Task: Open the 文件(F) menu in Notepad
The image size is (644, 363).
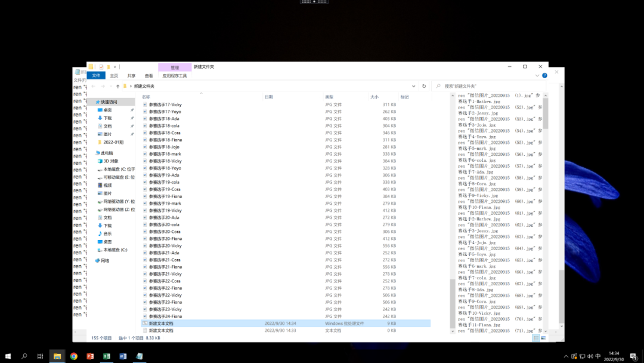Action: 80,80
